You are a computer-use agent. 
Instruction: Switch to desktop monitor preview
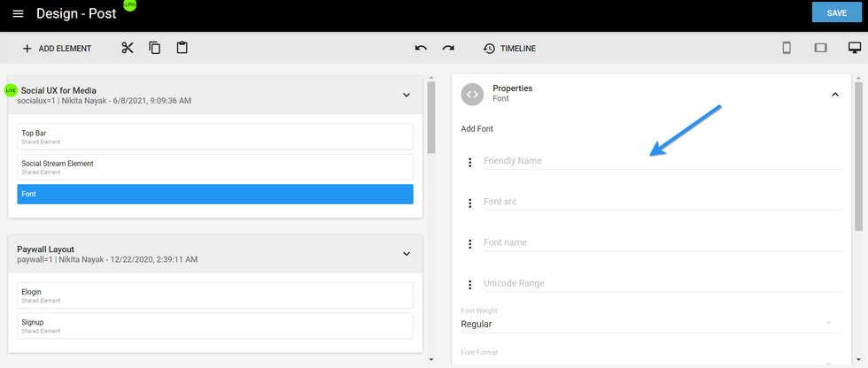point(854,48)
